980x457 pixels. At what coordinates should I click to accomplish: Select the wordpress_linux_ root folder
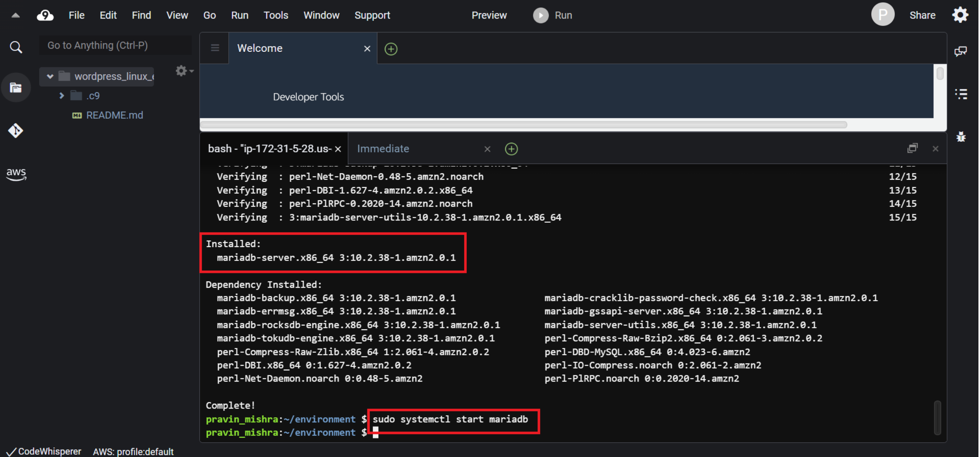(x=114, y=76)
